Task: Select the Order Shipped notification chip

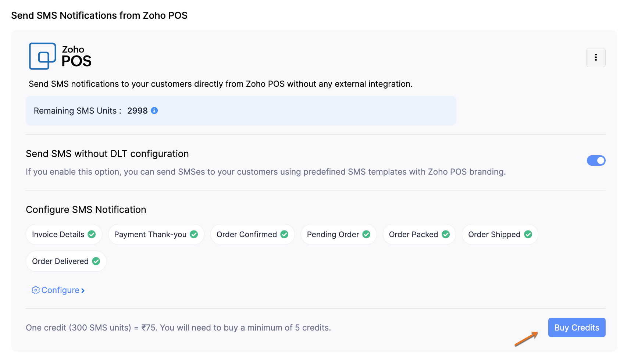Action: tap(494, 235)
